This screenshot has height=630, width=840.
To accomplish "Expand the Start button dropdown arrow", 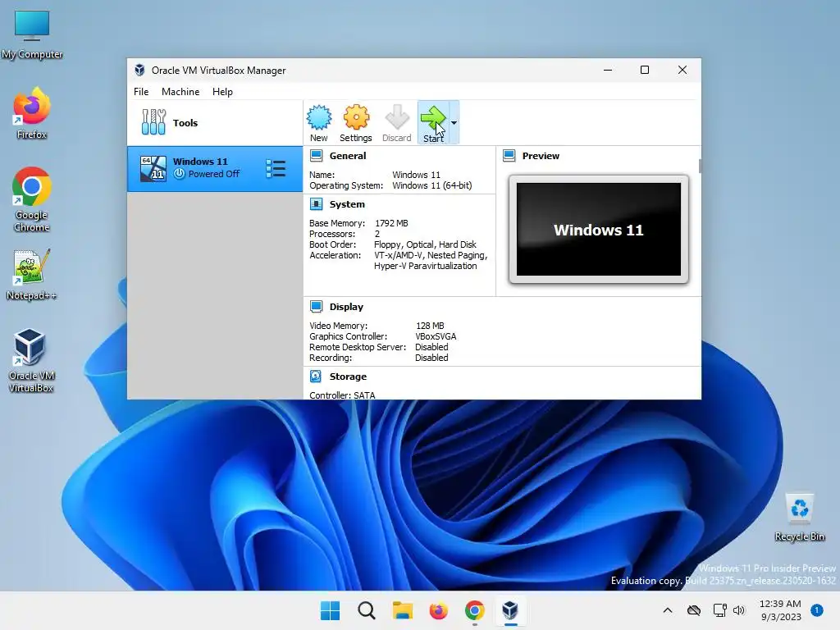I will (454, 123).
